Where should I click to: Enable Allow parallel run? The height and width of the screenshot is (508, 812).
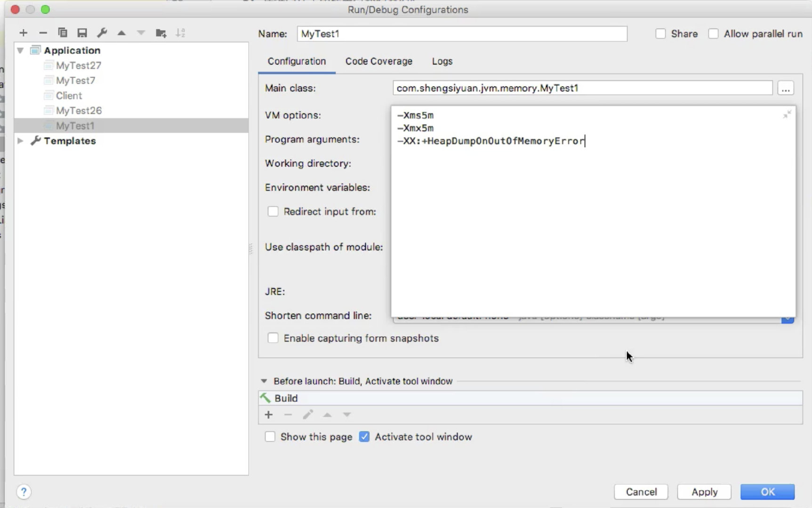pyautogui.click(x=714, y=34)
